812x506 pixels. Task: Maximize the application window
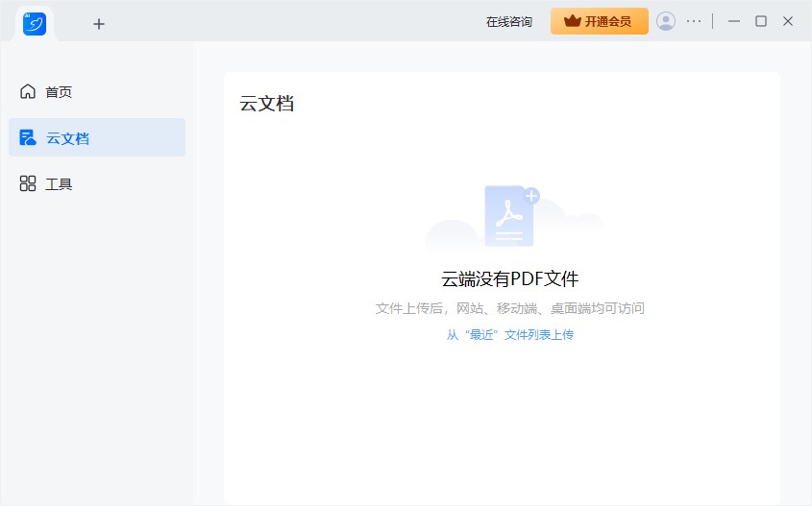(761, 21)
